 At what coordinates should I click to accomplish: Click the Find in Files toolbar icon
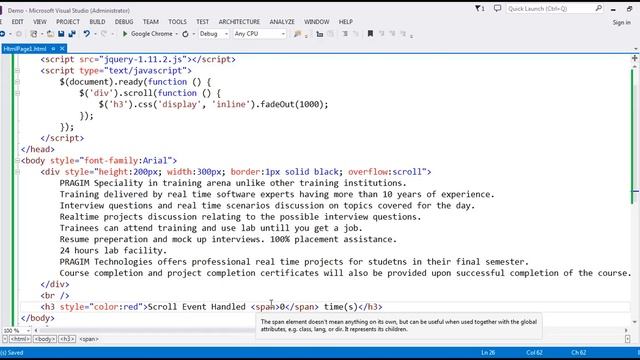click(x=298, y=34)
